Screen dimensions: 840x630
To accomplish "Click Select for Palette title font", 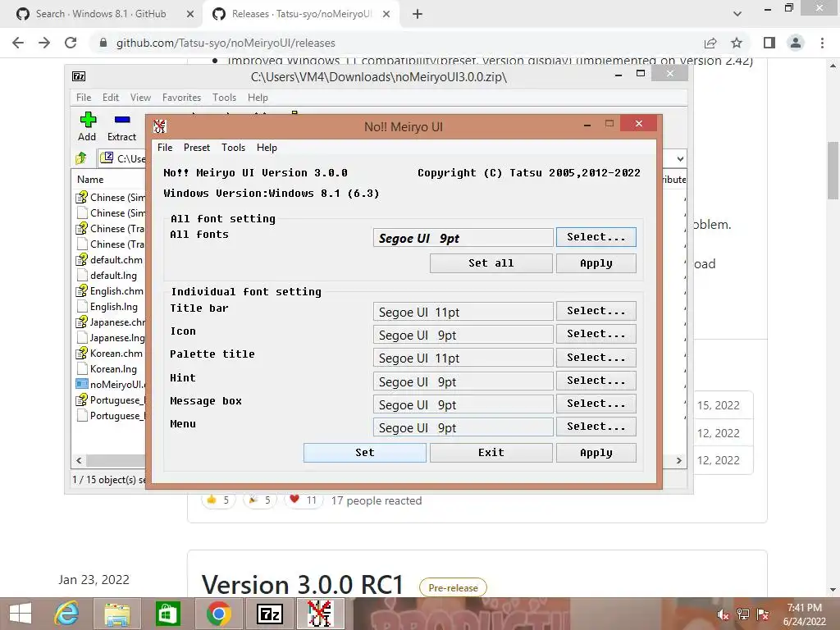I will pos(596,358).
